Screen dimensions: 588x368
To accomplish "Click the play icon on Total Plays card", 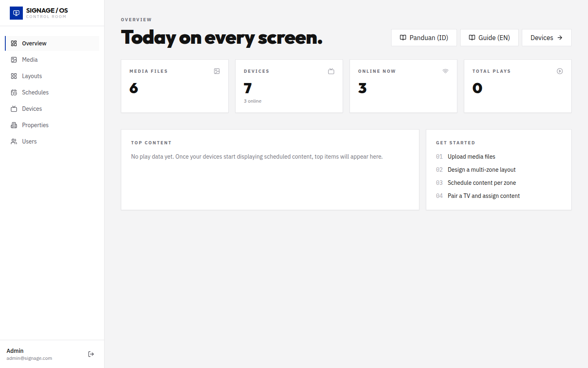I will (x=560, y=71).
